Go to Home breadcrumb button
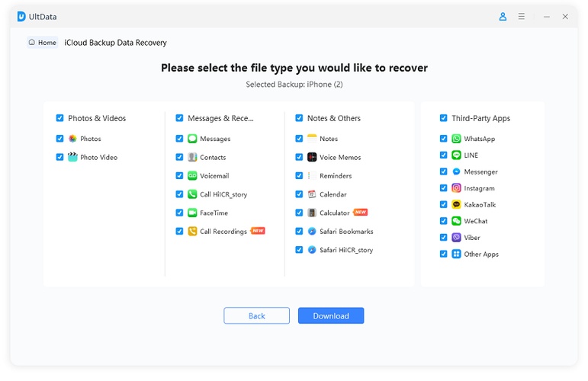588x381 pixels. click(x=43, y=43)
